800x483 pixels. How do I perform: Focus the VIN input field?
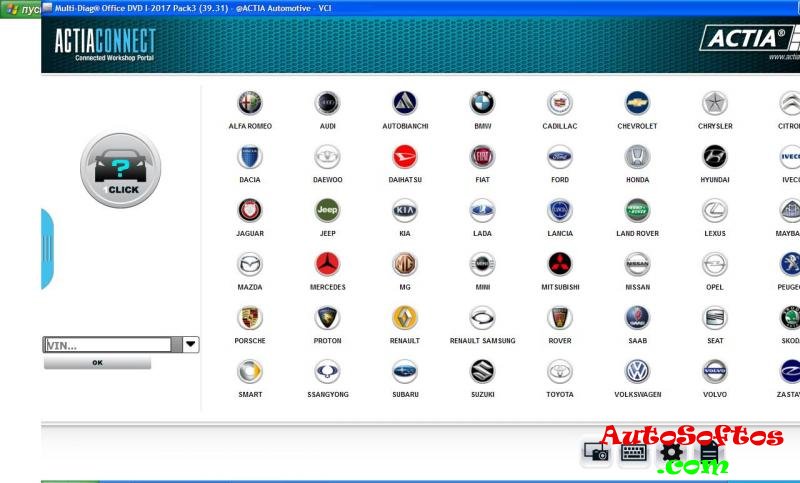click(x=108, y=345)
